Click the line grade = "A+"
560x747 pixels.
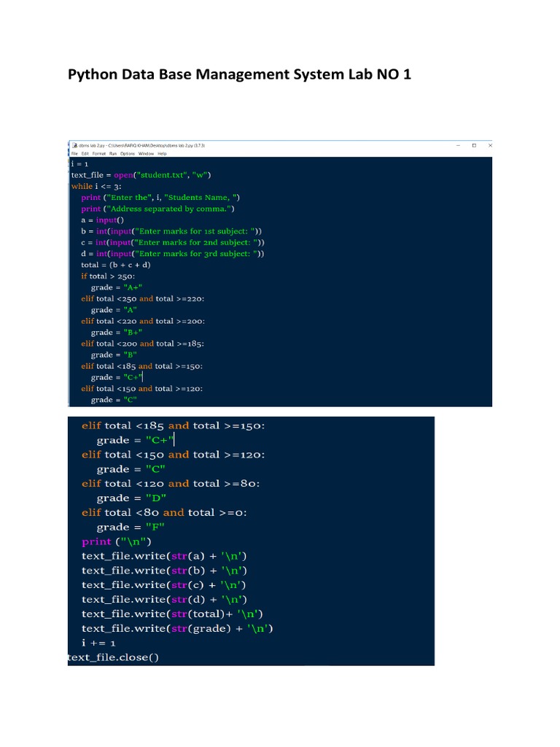click(x=117, y=287)
